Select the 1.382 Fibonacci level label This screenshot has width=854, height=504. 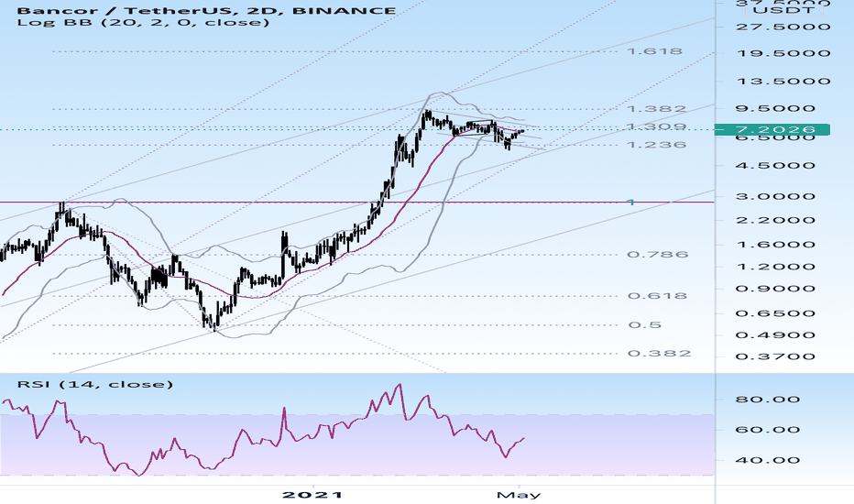pos(657,108)
